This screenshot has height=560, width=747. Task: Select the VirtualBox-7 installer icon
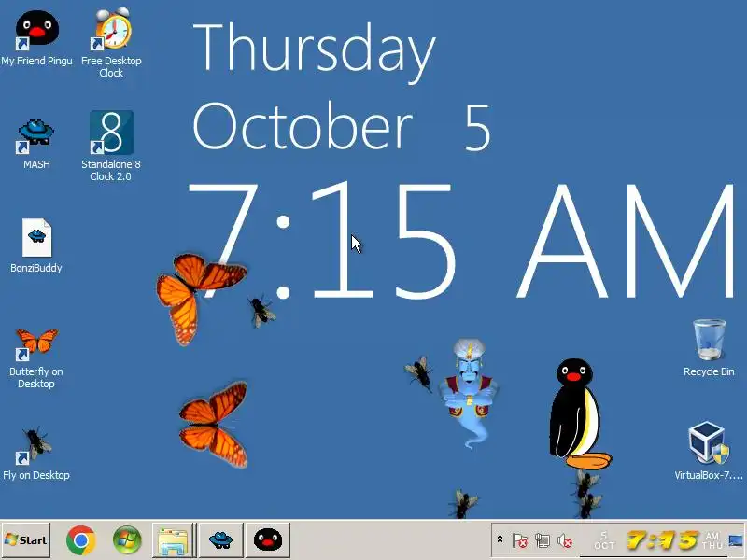pos(709,451)
